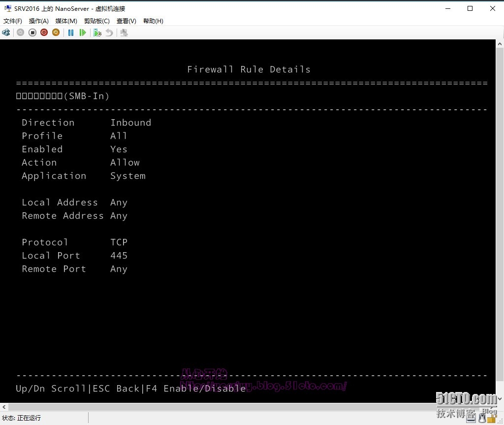The width and height of the screenshot is (504, 425).
Task: Turn off the VM with the stop icon
Action: tap(32, 33)
